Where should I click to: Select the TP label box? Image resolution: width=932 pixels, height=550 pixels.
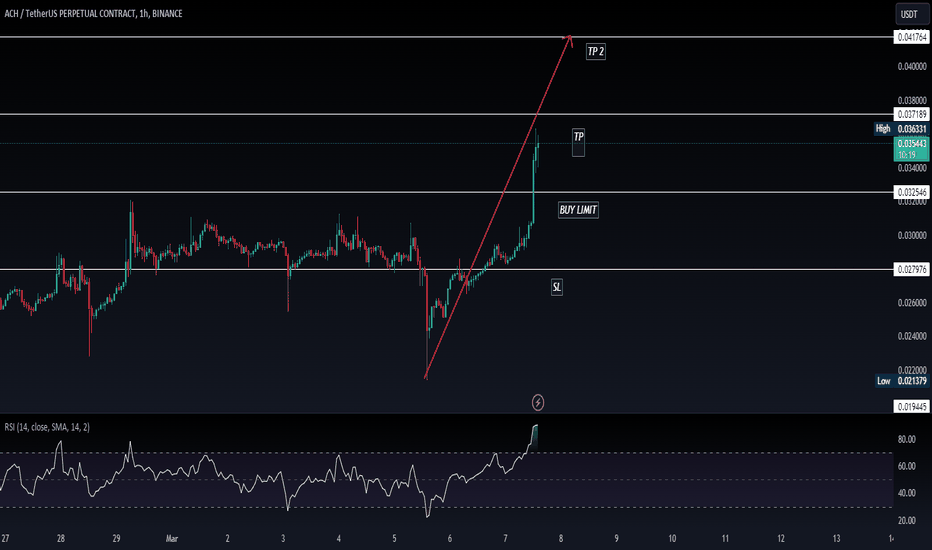(x=578, y=143)
